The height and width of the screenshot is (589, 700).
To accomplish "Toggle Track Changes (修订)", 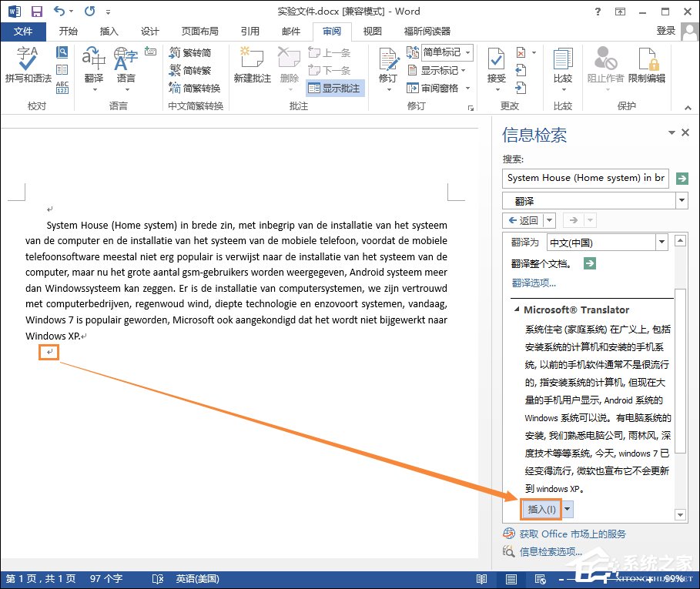I will click(388, 65).
